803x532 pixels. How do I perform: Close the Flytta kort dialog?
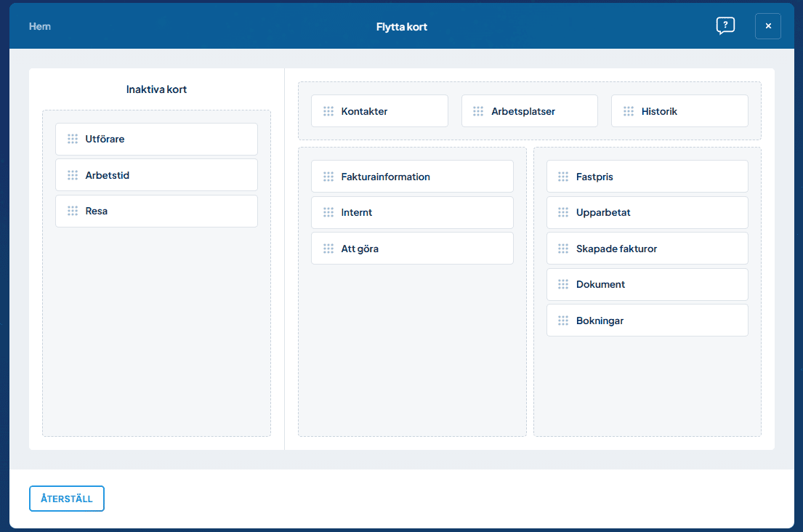tap(768, 26)
